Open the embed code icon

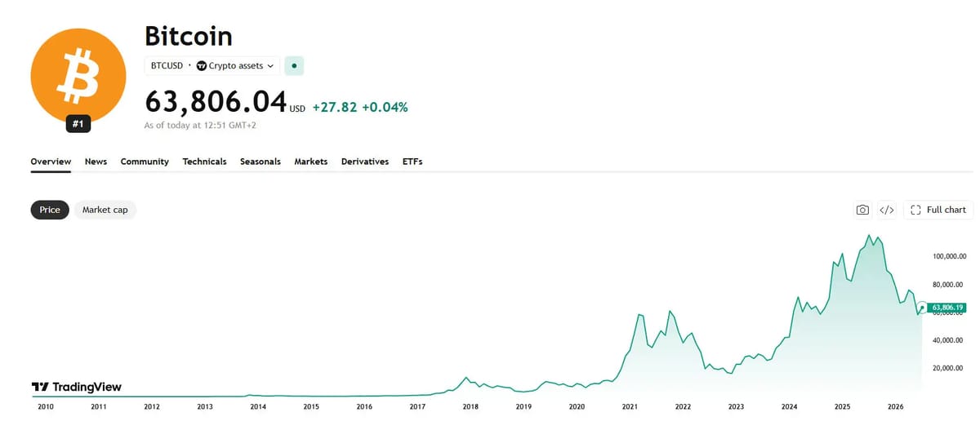pos(887,210)
